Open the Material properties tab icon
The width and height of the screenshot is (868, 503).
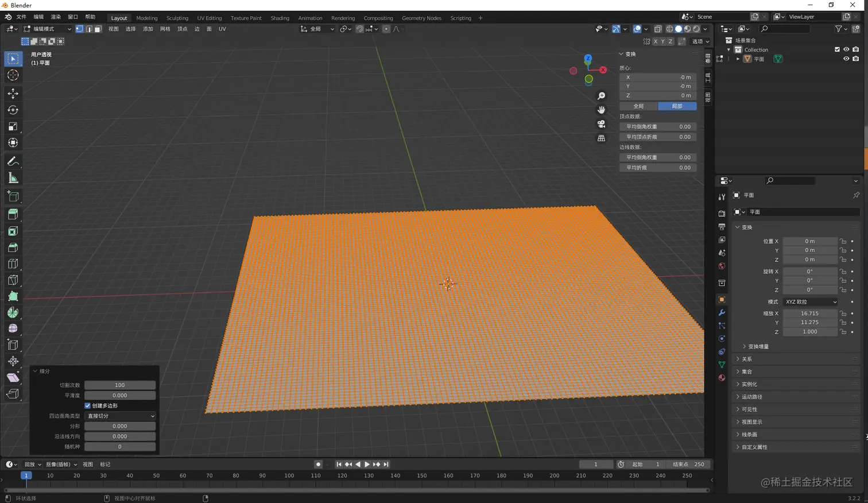(722, 378)
